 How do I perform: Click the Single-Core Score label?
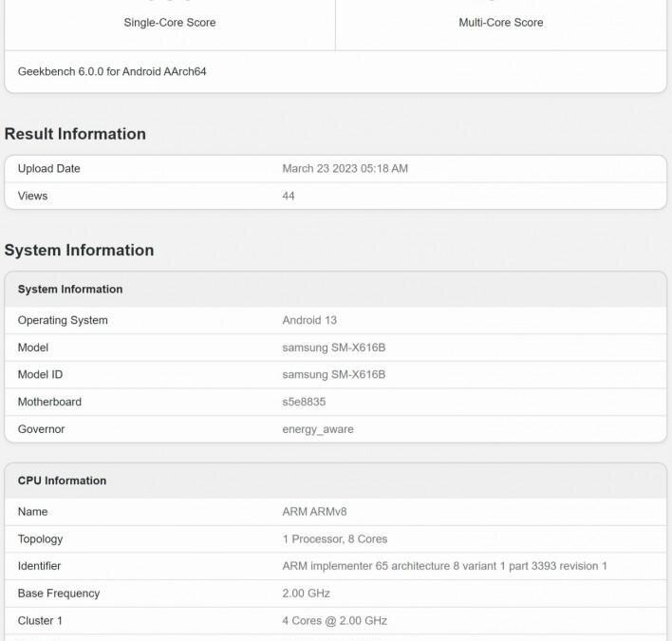tap(170, 22)
